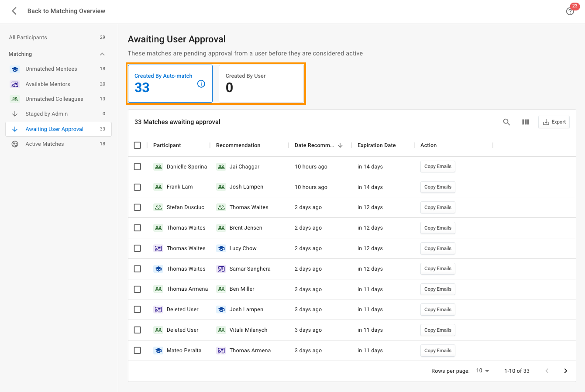Click Unmatched Colleagues people icon
This screenshot has width=585, height=392.
[15, 99]
